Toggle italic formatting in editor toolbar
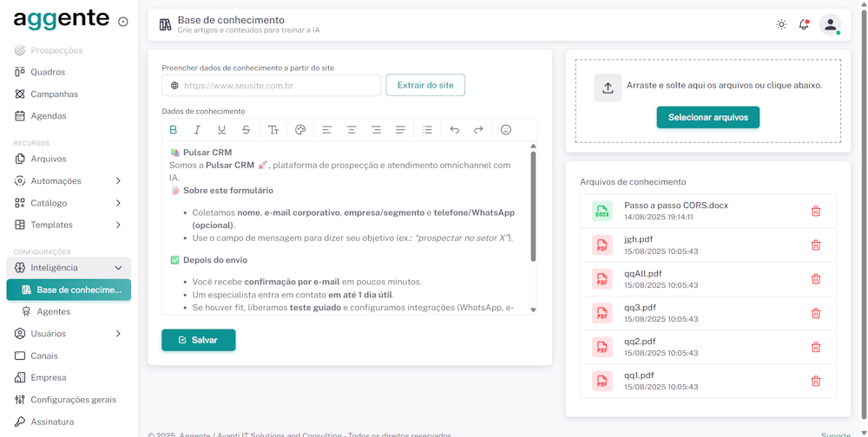 (197, 130)
